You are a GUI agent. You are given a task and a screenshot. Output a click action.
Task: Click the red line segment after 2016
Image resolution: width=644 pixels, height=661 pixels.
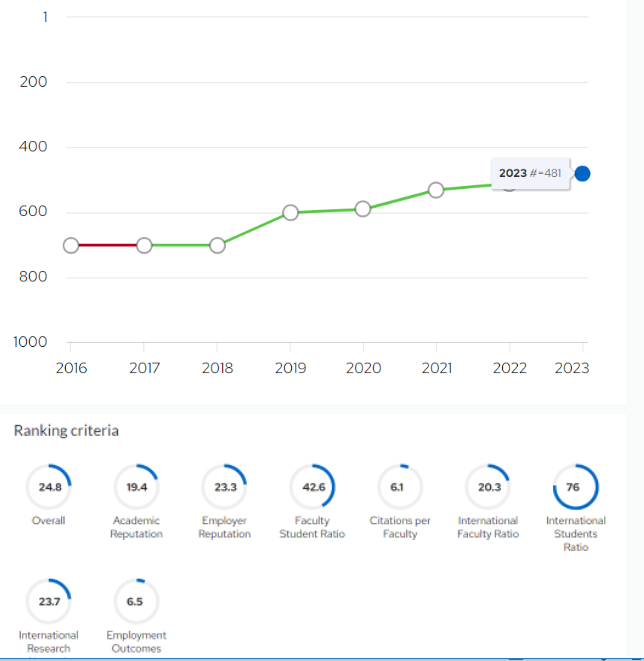tap(107, 245)
